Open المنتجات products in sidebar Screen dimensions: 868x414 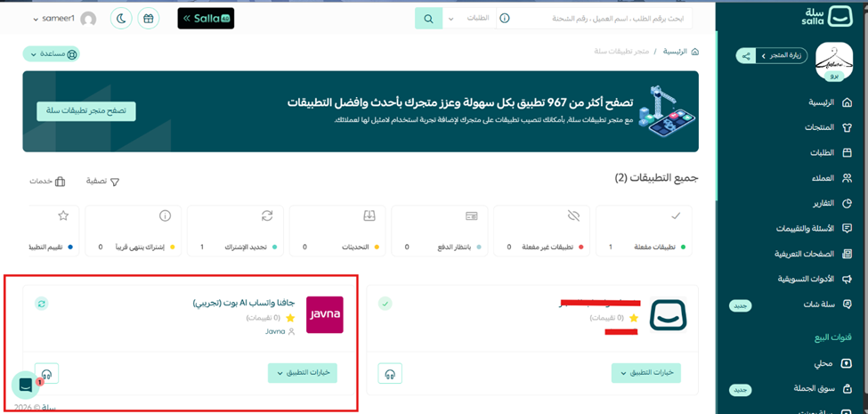tap(828, 128)
